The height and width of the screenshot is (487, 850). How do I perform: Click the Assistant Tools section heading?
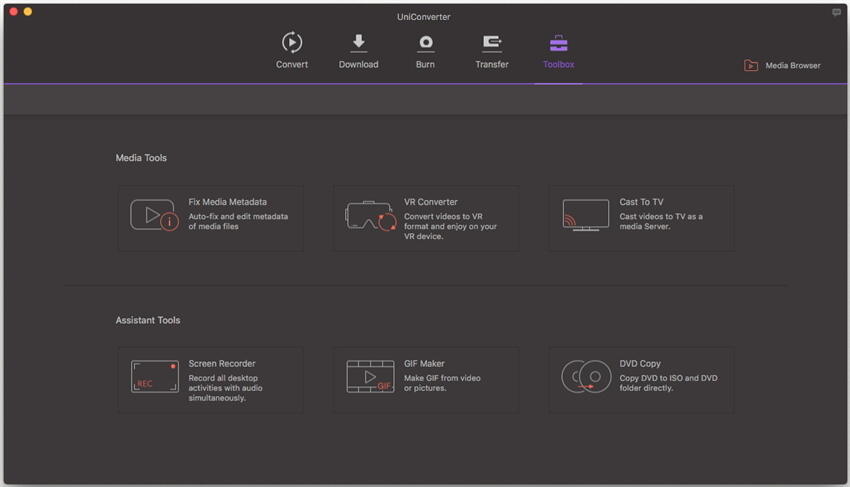pos(147,320)
